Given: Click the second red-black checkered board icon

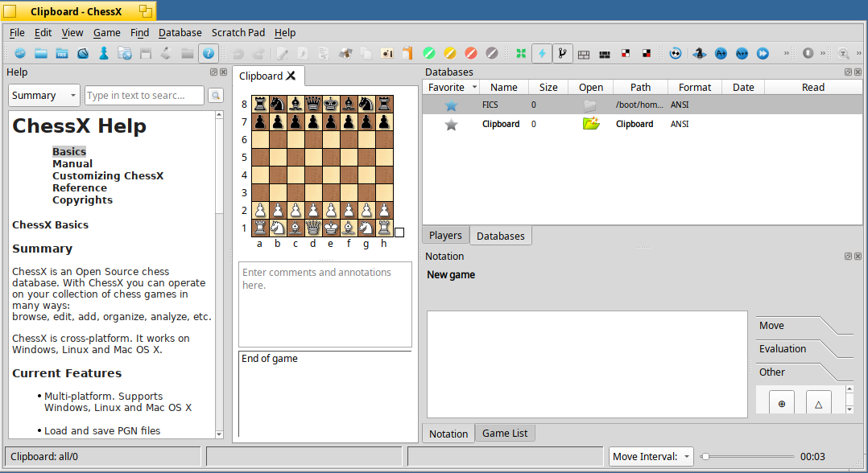Looking at the screenshot, I should pyautogui.click(x=647, y=53).
